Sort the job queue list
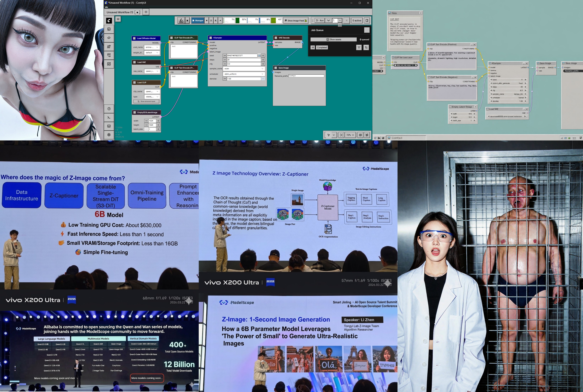Viewport: 583px width, 392px height. (366, 48)
